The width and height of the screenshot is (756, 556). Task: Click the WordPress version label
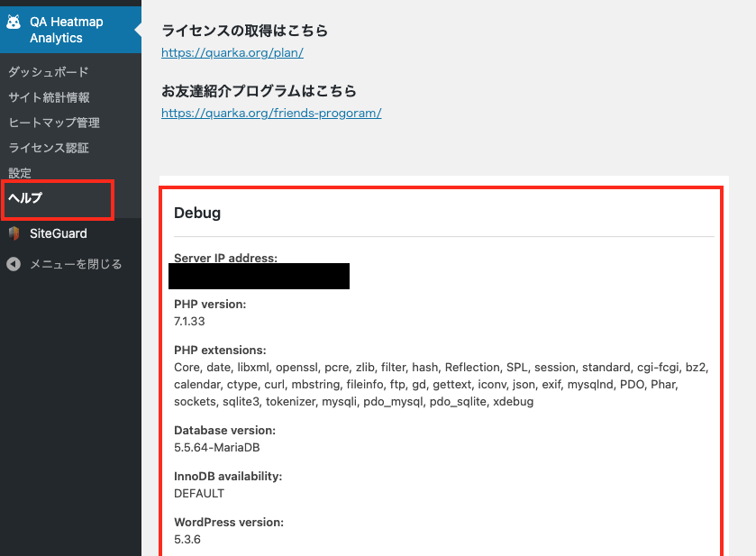click(x=229, y=523)
